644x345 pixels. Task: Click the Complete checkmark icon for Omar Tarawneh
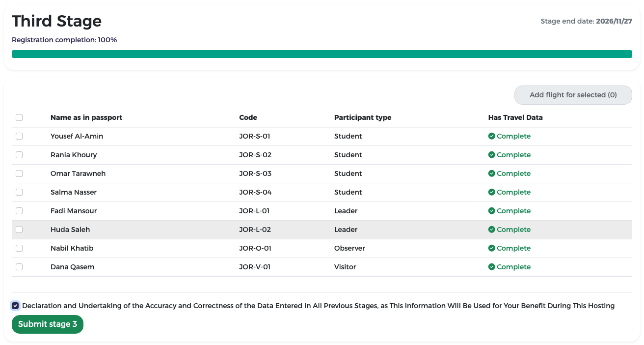491,173
